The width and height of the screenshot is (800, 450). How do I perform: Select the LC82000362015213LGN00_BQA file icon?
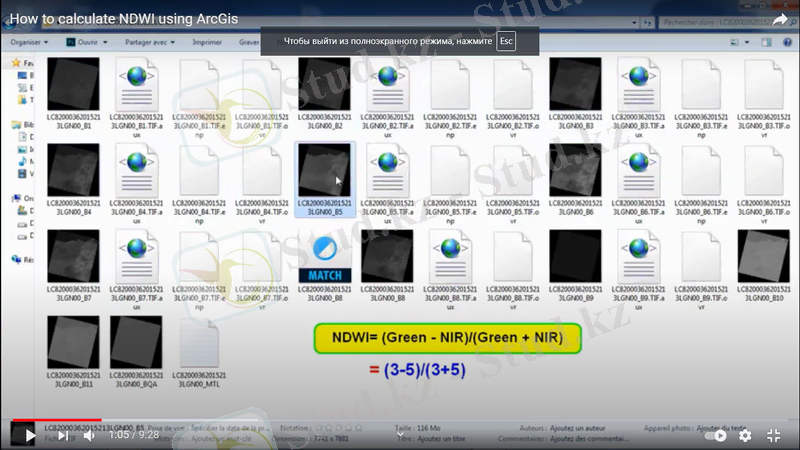pyautogui.click(x=135, y=342)
